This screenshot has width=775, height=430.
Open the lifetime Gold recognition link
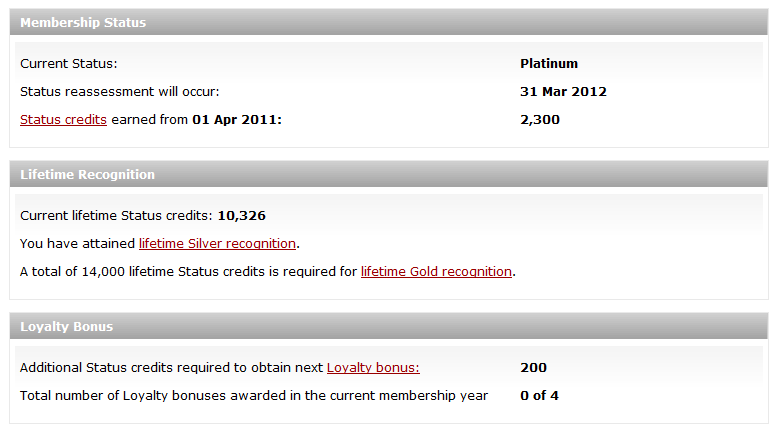[436, 272]
